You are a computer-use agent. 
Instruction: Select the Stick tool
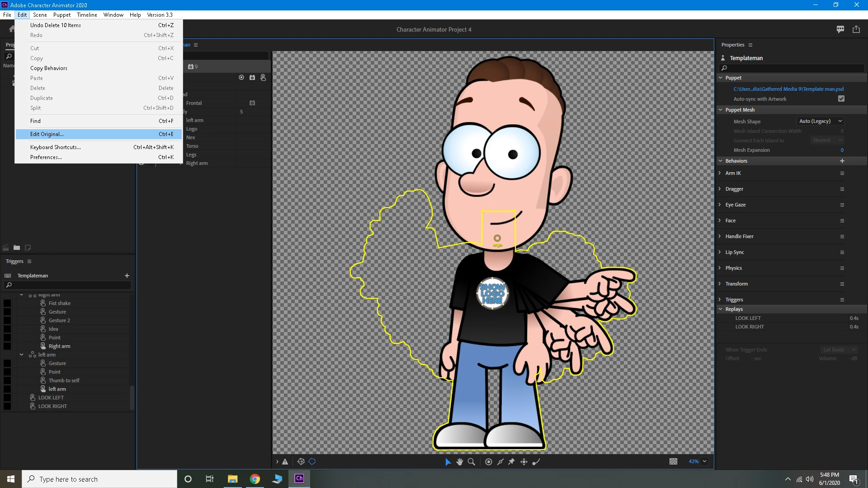[x=500, y=462]
